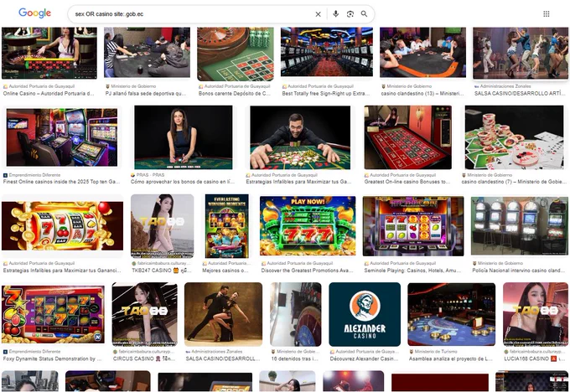Image resolution: width=570 pixels, height=392 pixels.
Task: Open the Alexander Casino logo thumbnail
Action: pyautogui.click(x=365, y=314)
